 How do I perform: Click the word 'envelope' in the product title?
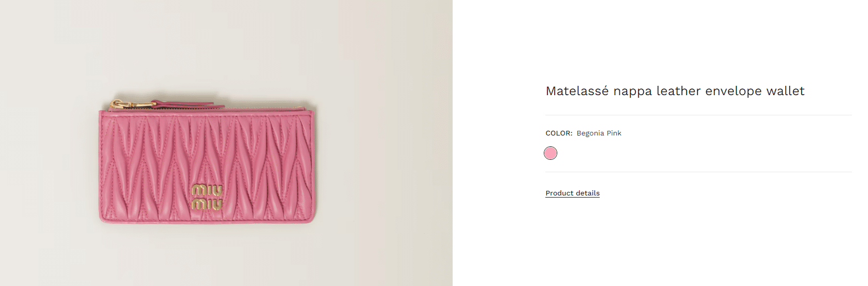point(733,91)
